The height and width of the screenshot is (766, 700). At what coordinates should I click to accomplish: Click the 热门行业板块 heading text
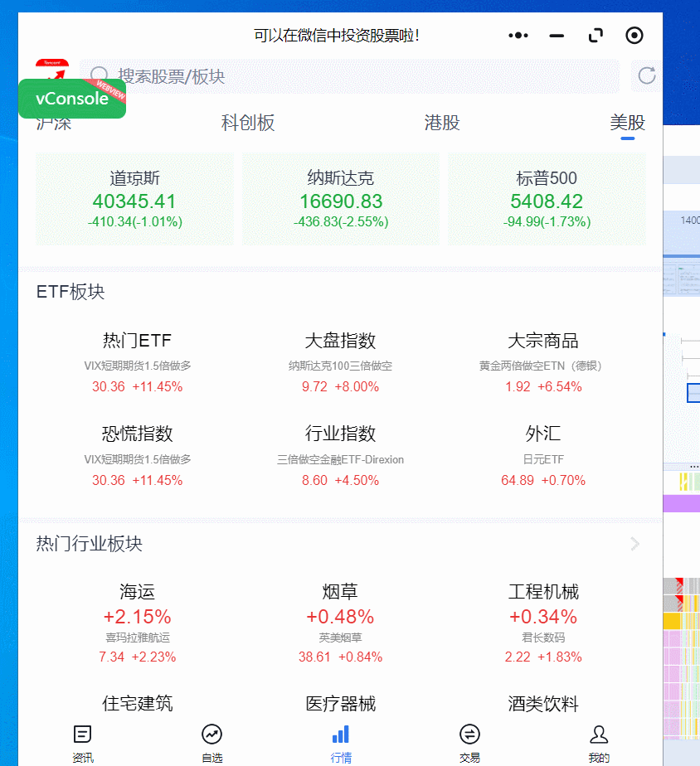(89, 544)
